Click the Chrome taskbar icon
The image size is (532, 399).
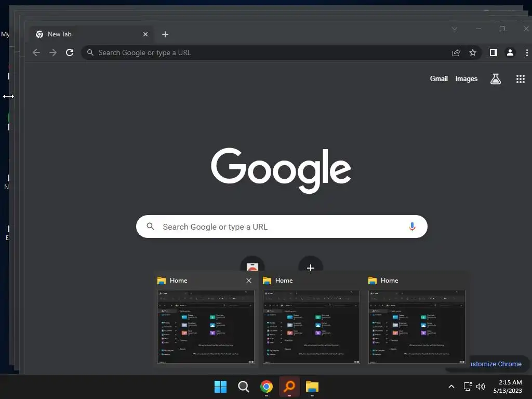tap(267, 387)
